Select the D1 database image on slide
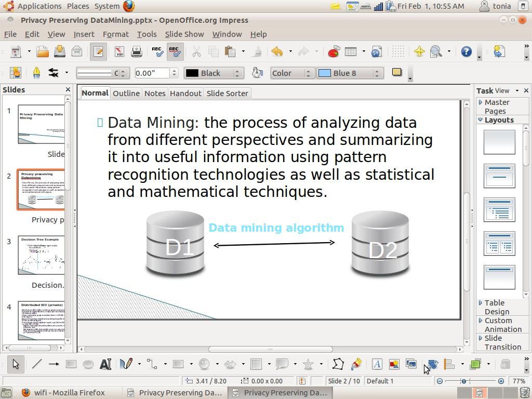This screenshot has height=399, width=532. [176, 243]
